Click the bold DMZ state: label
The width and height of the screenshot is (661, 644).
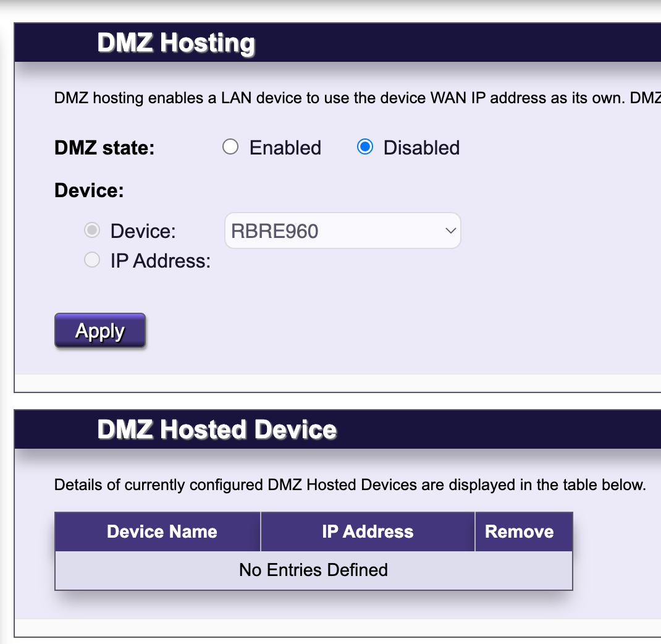104,148
